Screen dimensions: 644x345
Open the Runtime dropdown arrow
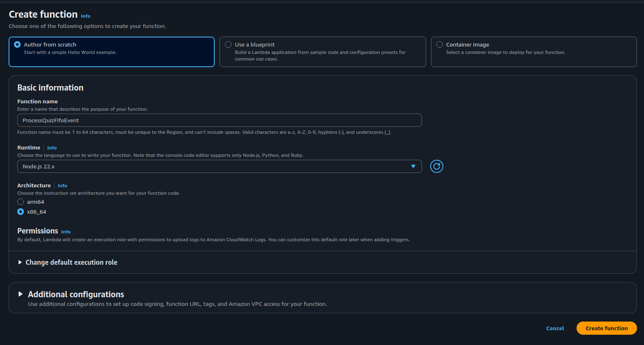413,166
